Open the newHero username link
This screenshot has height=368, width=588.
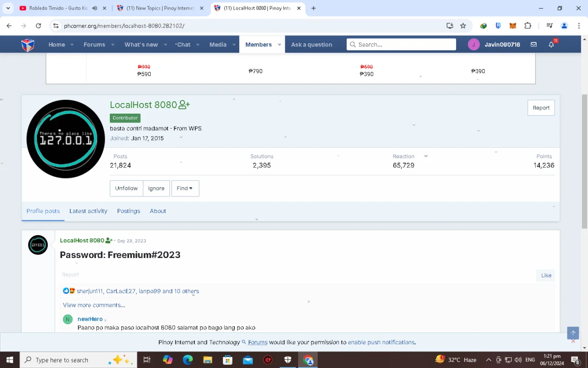[x=90, y=319]
